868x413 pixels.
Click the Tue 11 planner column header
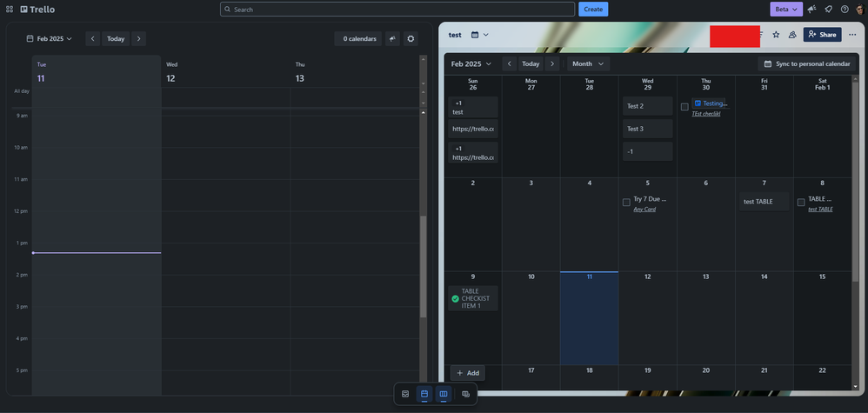tap(97, 71)
